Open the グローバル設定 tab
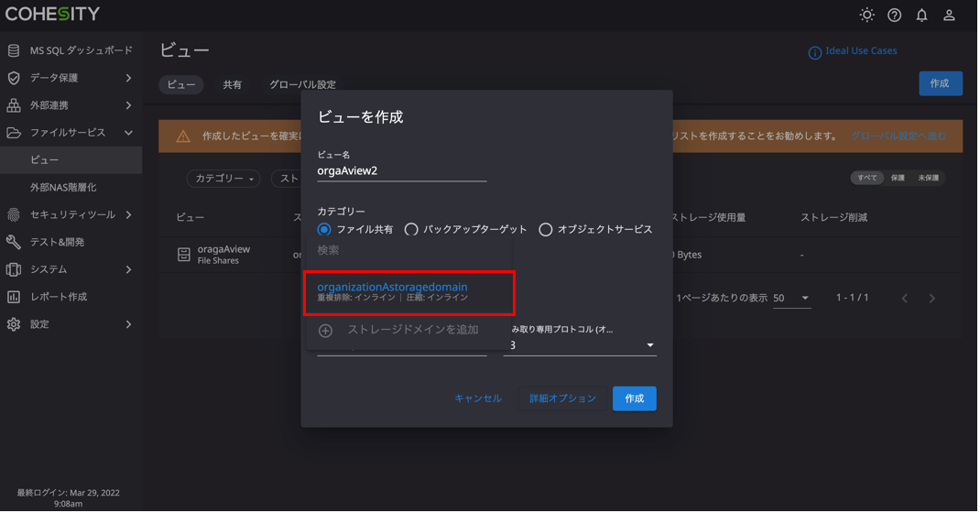The image size is (980, 513). point(302,84)
